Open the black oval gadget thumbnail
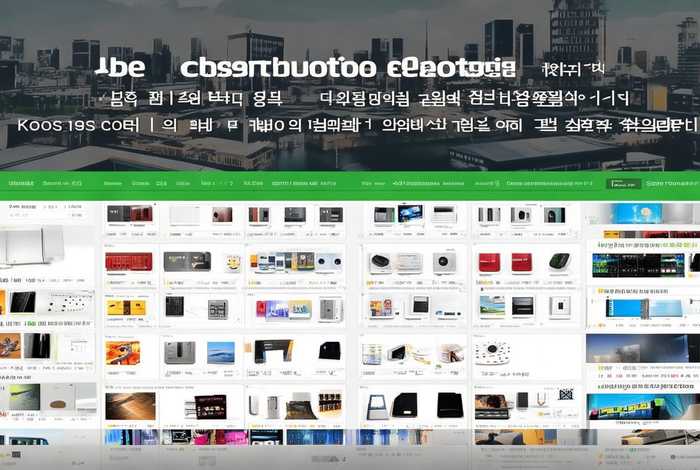Image resolution: width=700 pixels, height=470 pixels. click(x=380, y=262)
